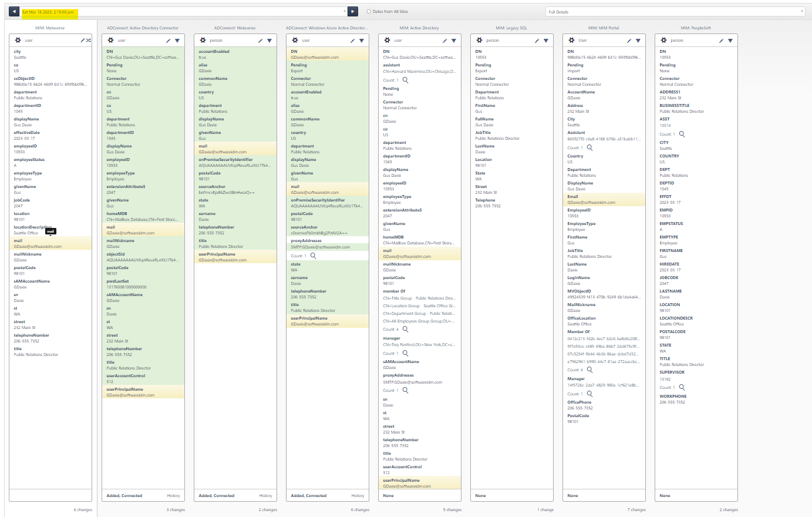Click the shuffle icon in MIM: Metaverse panel

88,41
